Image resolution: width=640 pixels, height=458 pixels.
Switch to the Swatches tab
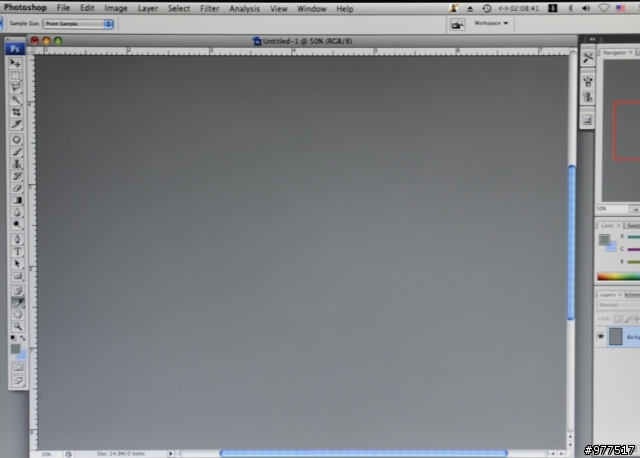[633, 225]
